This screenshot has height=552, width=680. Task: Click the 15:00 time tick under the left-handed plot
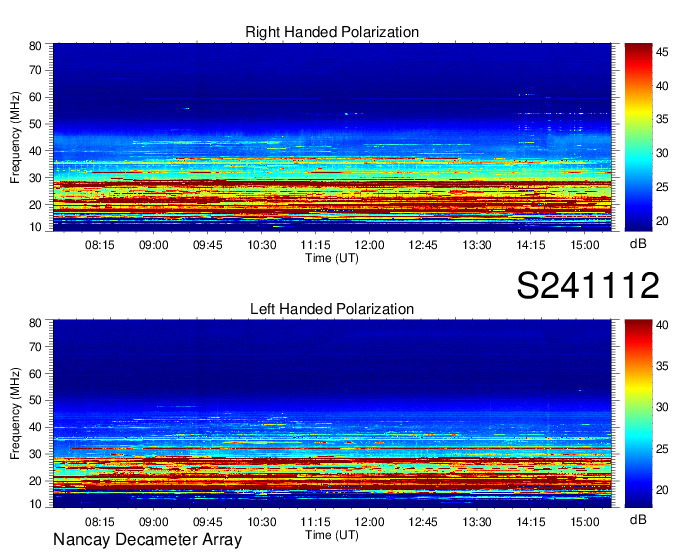585,522
